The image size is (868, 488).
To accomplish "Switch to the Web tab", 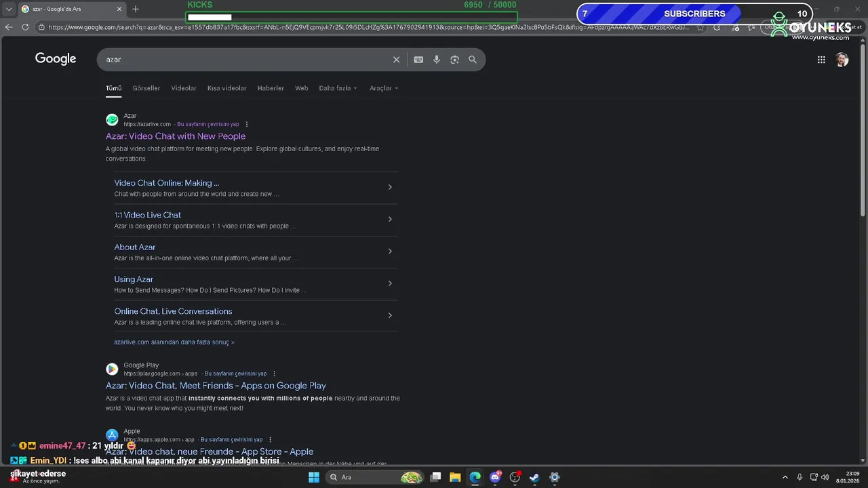I will click(x=301, y=88).
